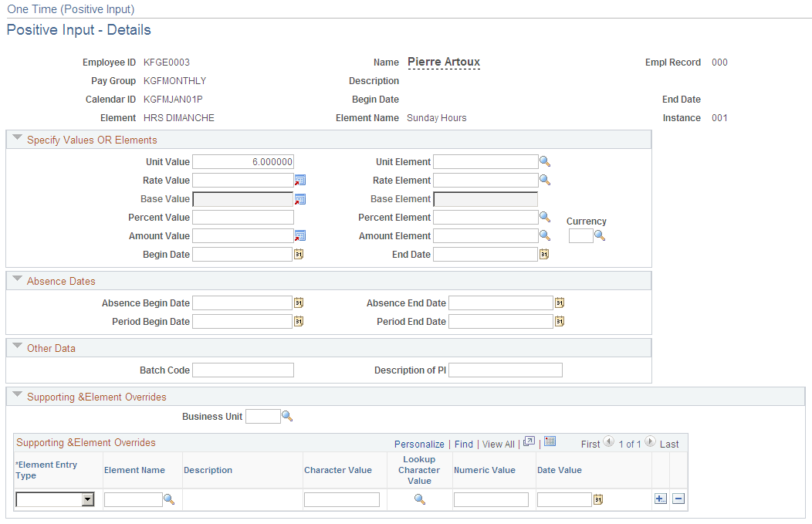Click inside the Batch Code input field
Screen dimensions: 812x524
pos(242,370)
